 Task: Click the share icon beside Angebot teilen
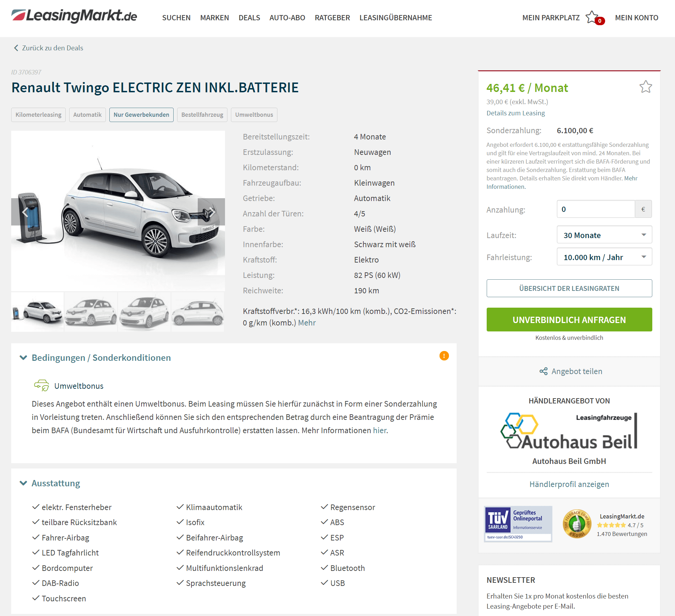click(543, 371)
